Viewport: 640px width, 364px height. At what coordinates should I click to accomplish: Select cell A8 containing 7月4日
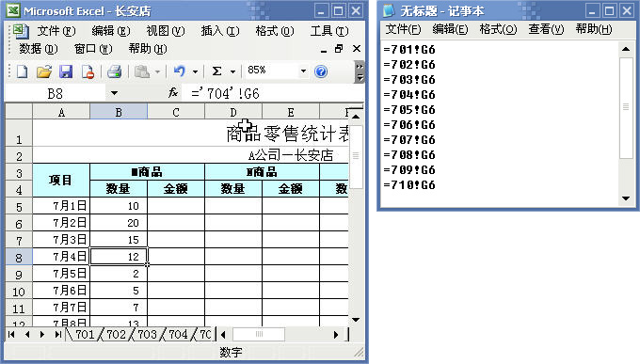61,257
